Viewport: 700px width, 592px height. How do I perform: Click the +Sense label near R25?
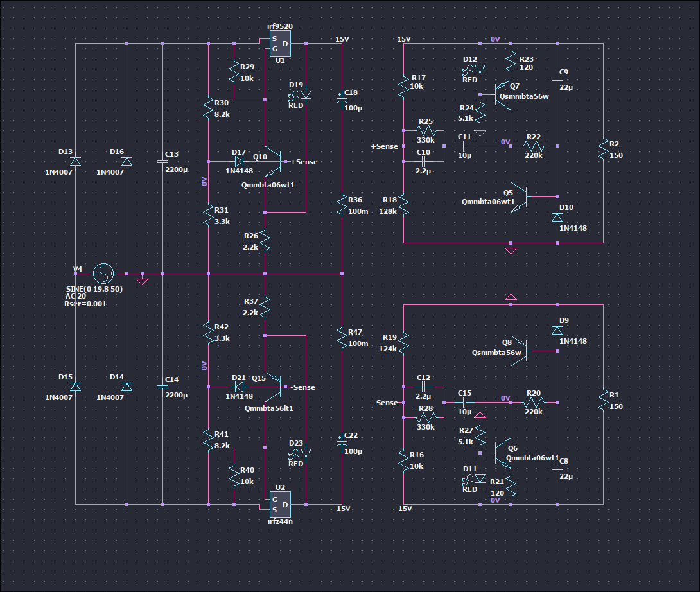[x=385, y=146]
